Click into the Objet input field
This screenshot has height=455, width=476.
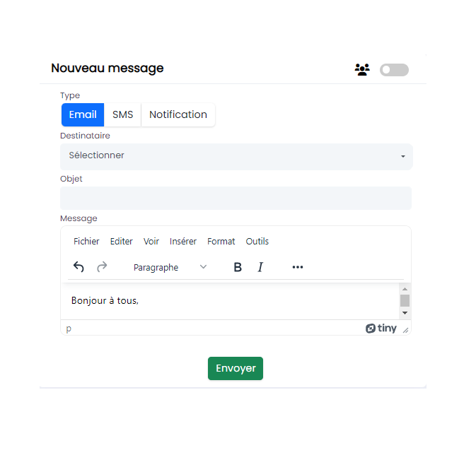tap(236, 199)
